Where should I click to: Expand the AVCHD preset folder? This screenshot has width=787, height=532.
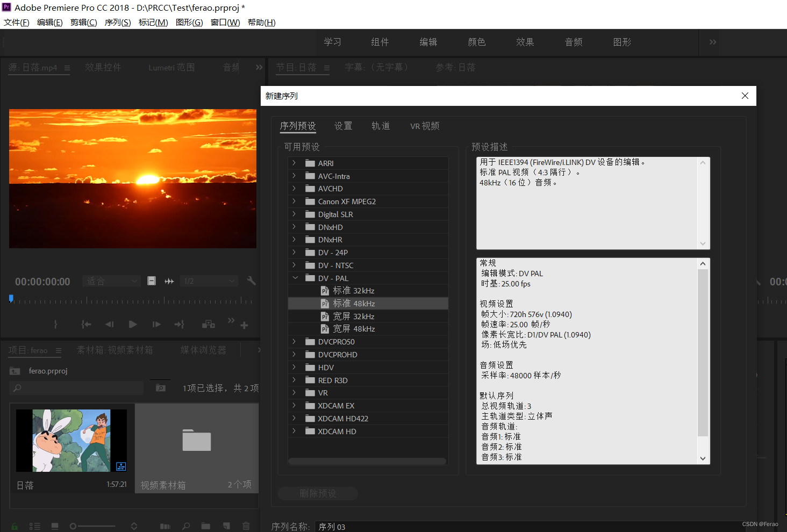pos(294,189)
